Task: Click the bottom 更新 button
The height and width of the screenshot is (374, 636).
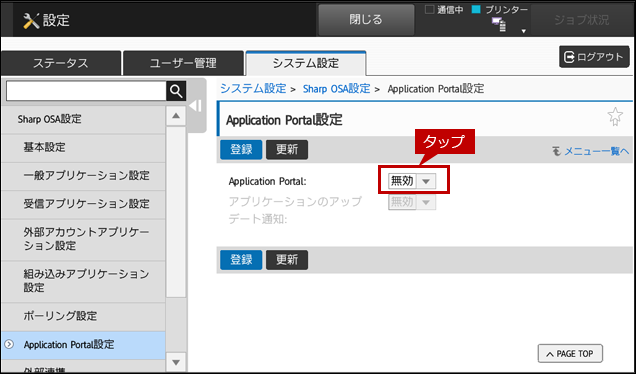Action: tap(287, 260)
